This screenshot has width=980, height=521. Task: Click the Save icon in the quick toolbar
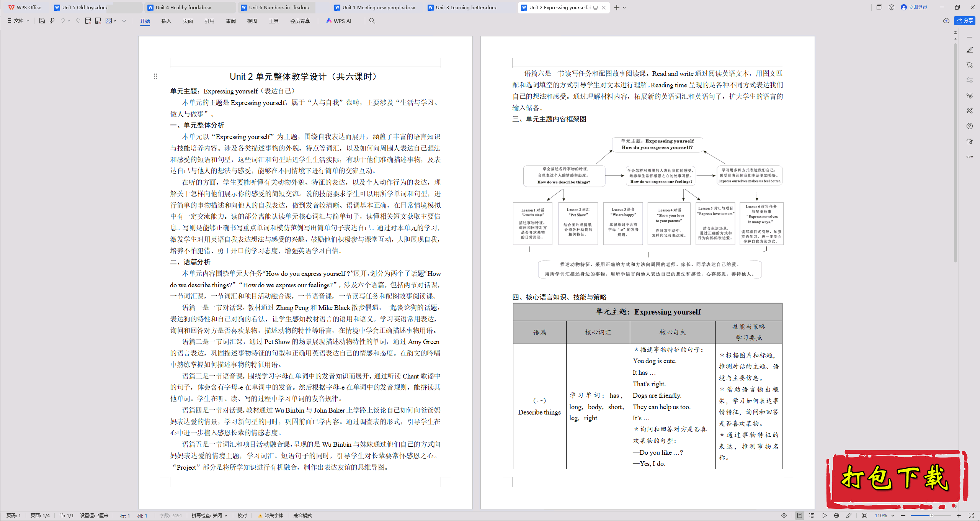pyautogui.click(x=42, y=21)
